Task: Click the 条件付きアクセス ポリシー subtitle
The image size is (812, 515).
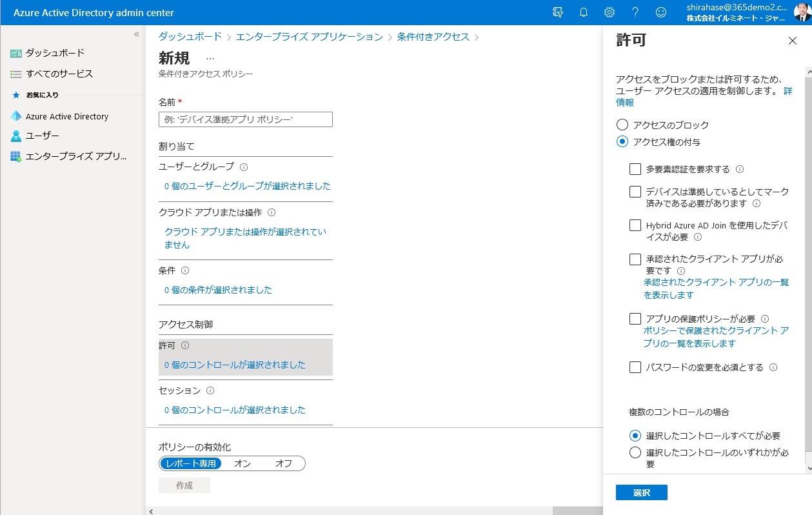Action: [206, 74]
